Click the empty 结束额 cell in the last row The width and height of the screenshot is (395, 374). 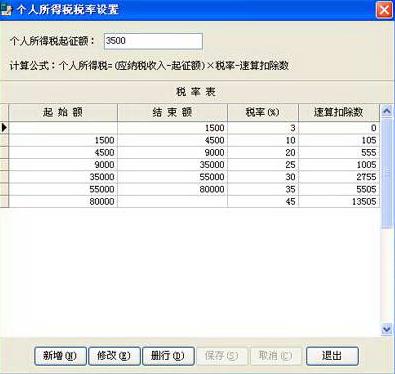click(173, 201)
